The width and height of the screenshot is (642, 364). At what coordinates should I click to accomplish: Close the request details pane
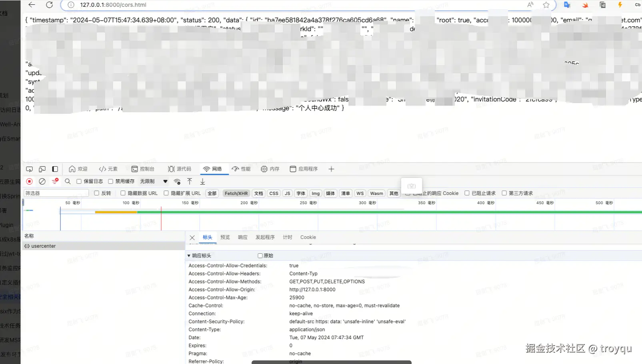(x=192, y=237)
